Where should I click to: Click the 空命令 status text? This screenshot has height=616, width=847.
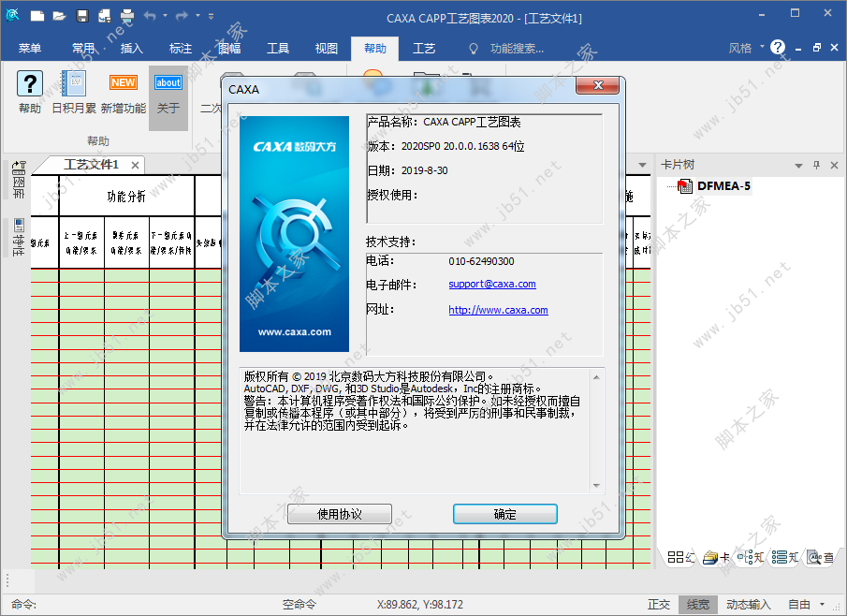tap(299, 605)
